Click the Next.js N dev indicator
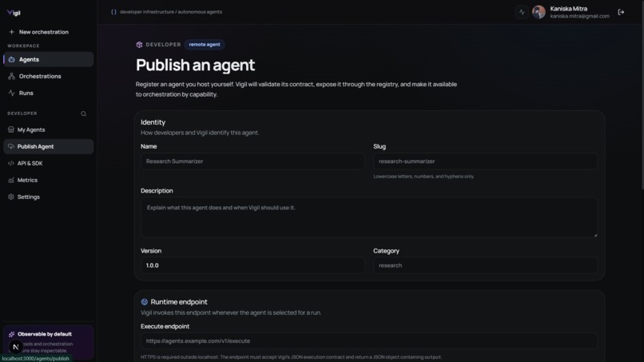This screenshot has height=362, width=644. click(16, 347)
